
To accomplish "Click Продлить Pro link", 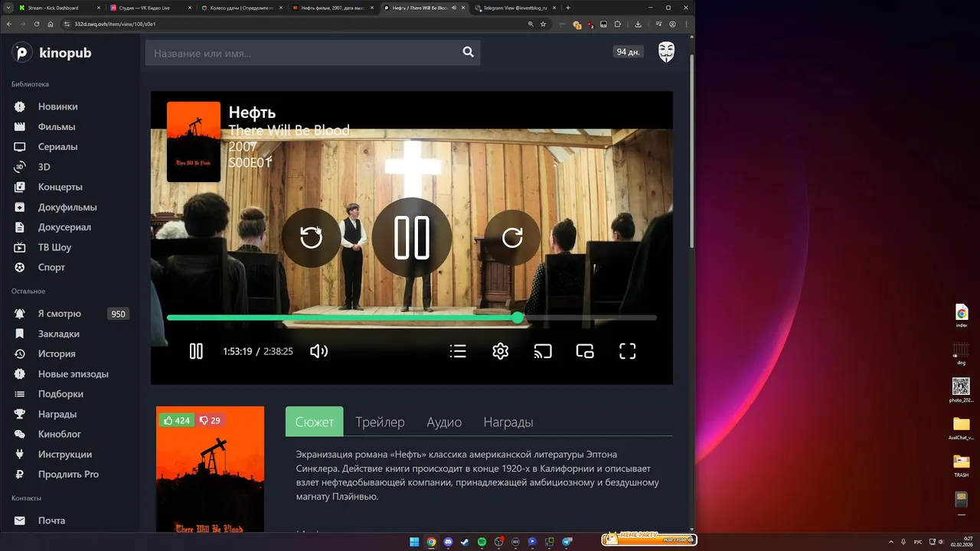I will [x=68, y=474].
